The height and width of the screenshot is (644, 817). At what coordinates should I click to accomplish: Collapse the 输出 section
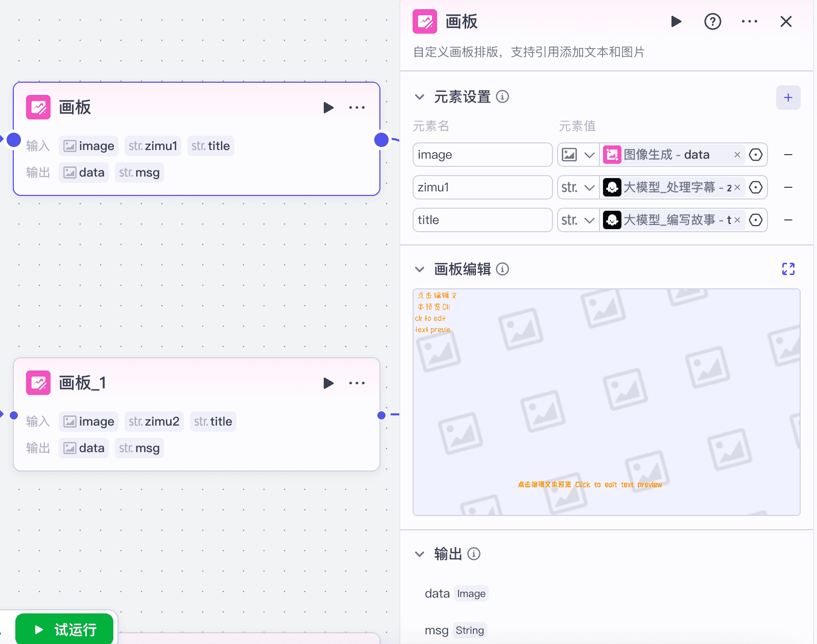coord(420,554)
